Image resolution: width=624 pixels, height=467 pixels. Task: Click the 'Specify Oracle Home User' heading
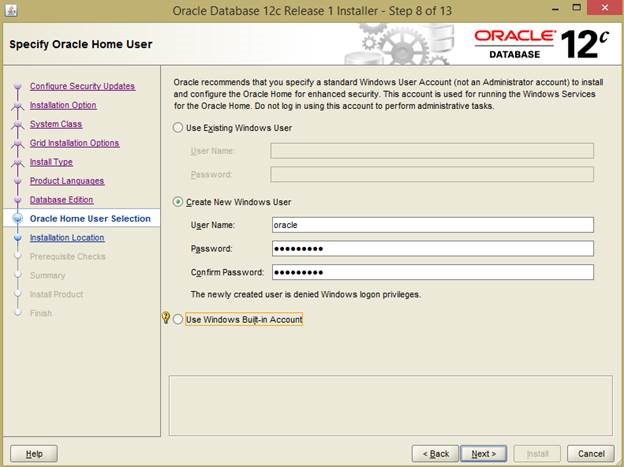(81, 44)
